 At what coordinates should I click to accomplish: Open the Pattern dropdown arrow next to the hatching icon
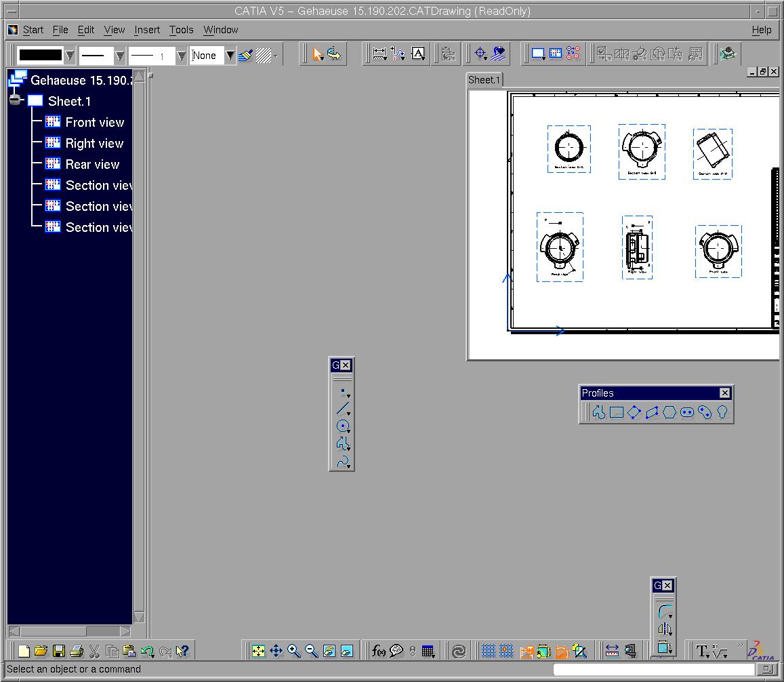(276, 56)
